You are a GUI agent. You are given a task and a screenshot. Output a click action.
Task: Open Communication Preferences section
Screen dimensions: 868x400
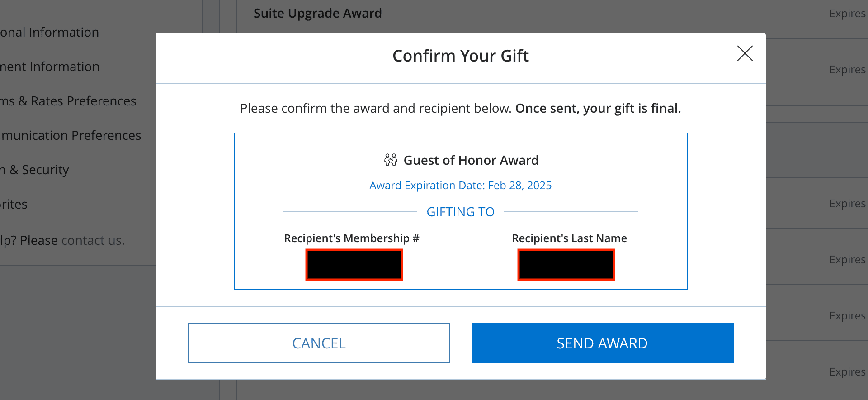pos(71,136)
